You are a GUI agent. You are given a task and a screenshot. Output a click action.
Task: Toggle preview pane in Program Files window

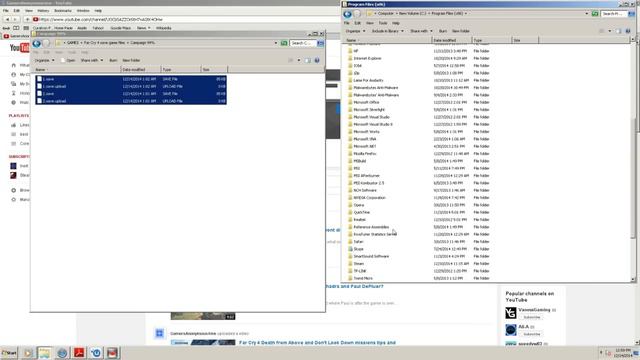(x=619, y=31)
